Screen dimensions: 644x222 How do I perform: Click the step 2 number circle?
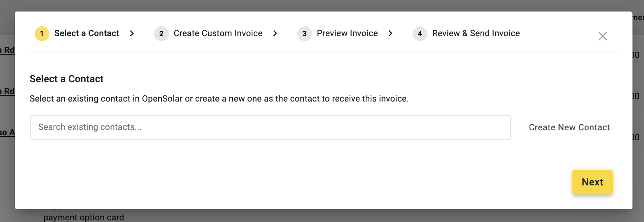161,34
